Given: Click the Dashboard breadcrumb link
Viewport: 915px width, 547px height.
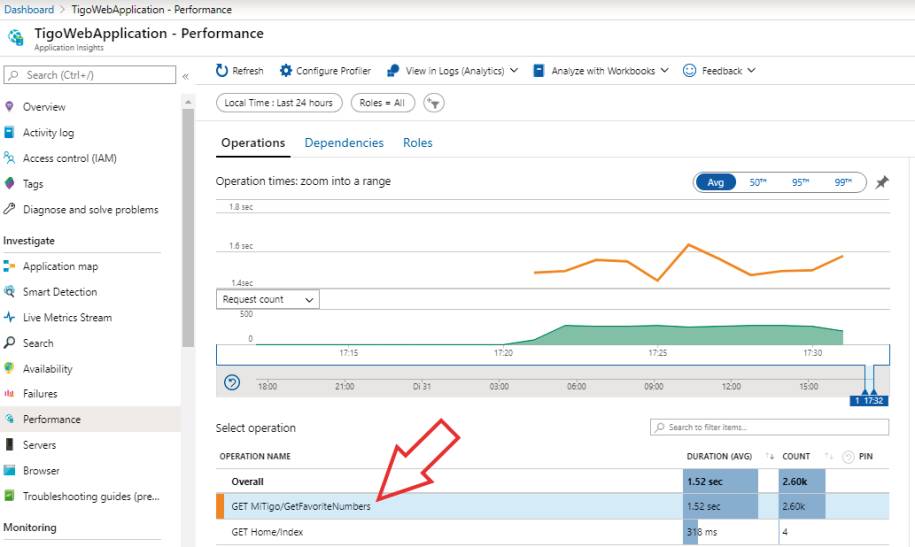Looking at the screenshot, I should [29, 9].
